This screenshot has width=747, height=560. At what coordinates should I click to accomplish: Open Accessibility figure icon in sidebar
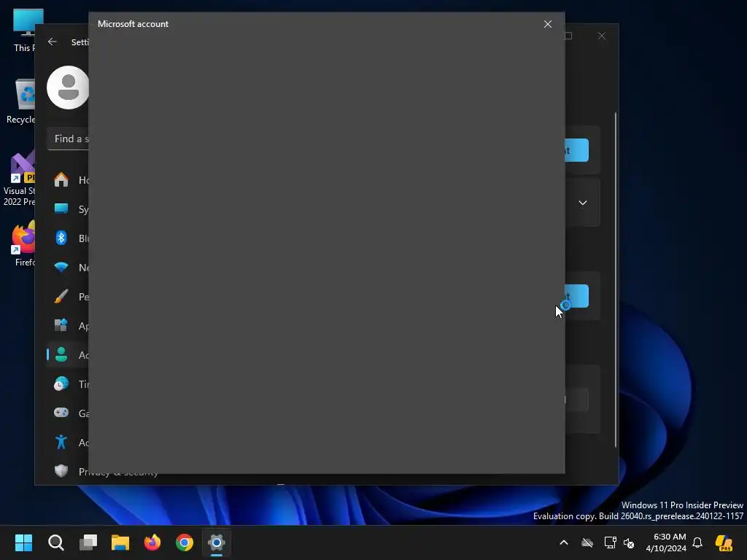[61, 442]
